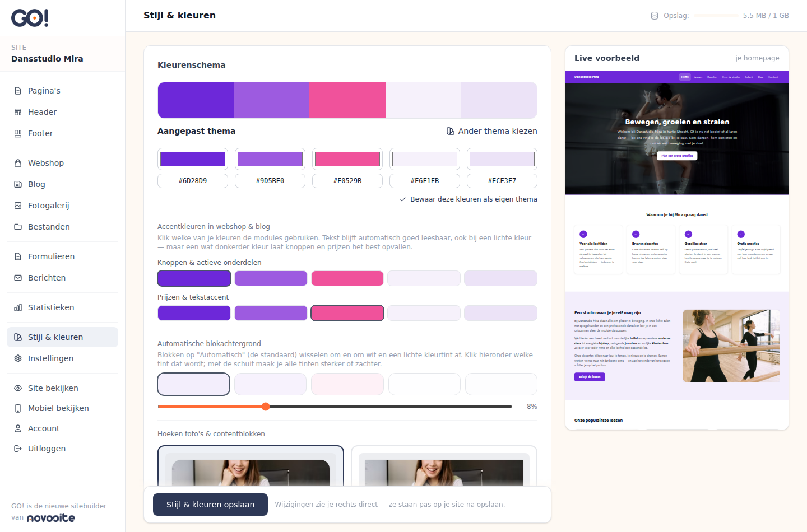807x532 pixels.
Task: Click the #6D28D9 hex input field
Action: click(193, 181)
